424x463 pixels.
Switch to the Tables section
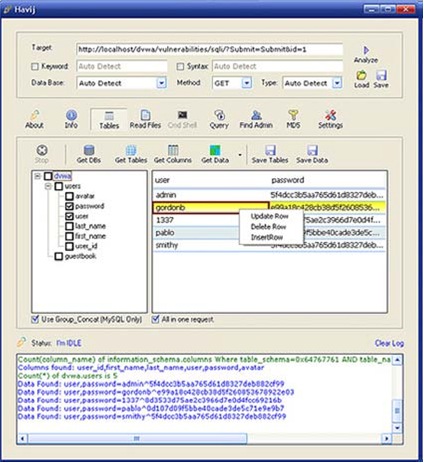[109, 120]
